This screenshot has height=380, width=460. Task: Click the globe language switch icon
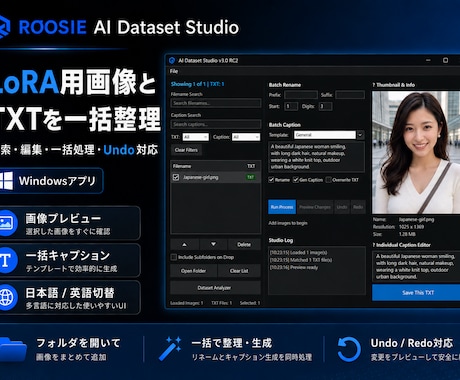click(x=7, y=297)
